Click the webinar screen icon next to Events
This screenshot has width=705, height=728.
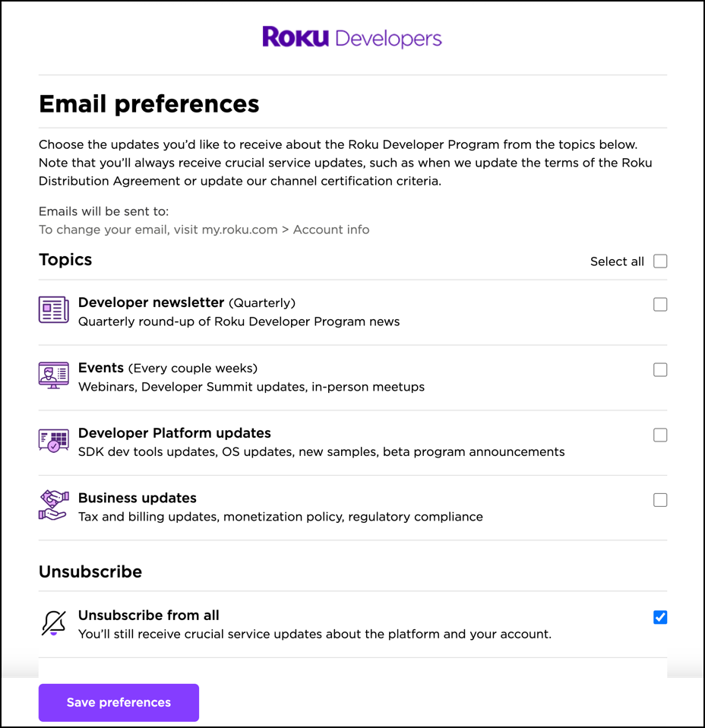[x=52, y=375]
